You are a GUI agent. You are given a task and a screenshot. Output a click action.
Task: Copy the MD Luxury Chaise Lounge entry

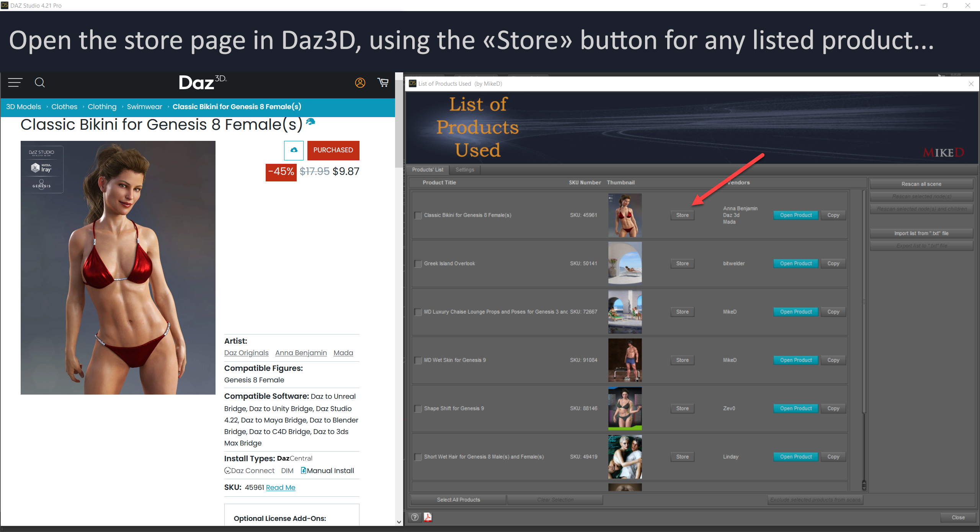point(833,312)
